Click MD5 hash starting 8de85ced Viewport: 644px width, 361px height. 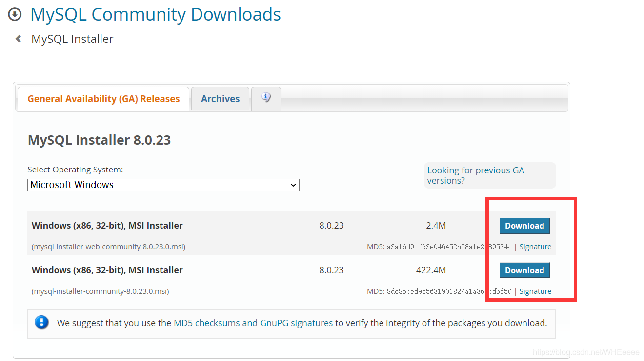(x=449, y=292)
